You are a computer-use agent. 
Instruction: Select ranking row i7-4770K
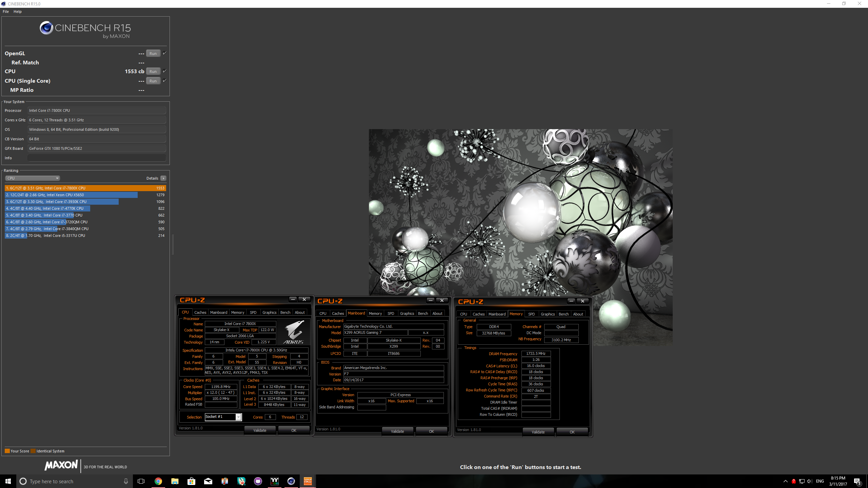[x=85, y=208]
